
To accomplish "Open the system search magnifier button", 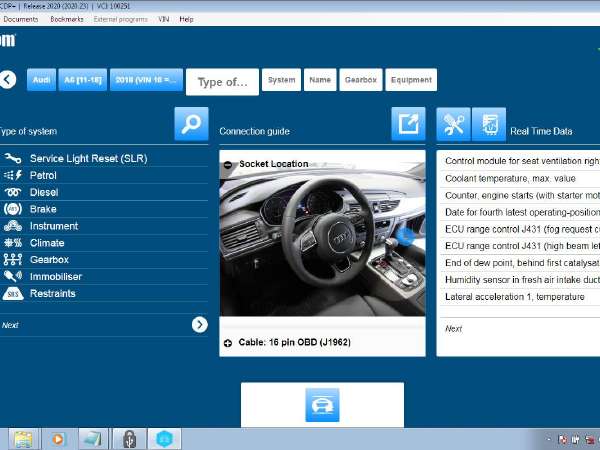I will click(x=191, y=123).
